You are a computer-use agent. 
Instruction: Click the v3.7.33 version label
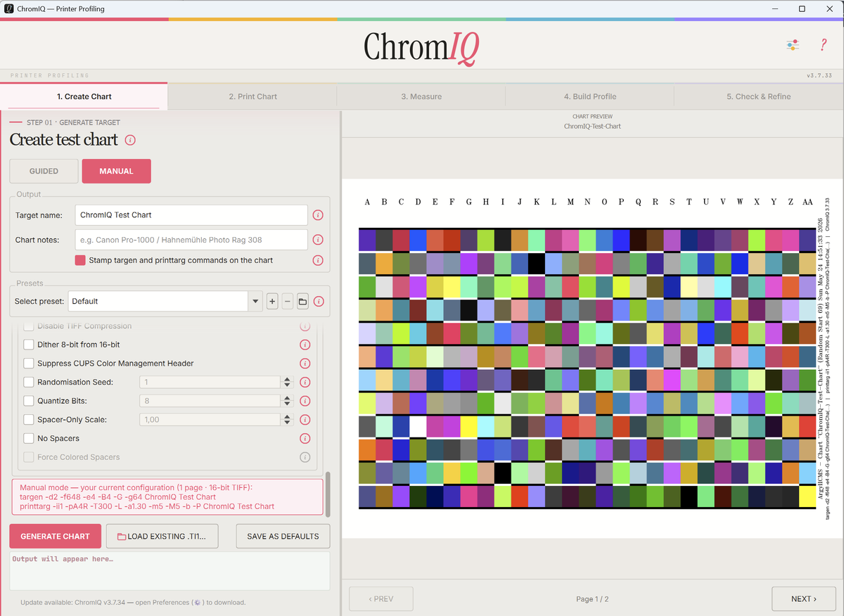click(x=819, y=76)
